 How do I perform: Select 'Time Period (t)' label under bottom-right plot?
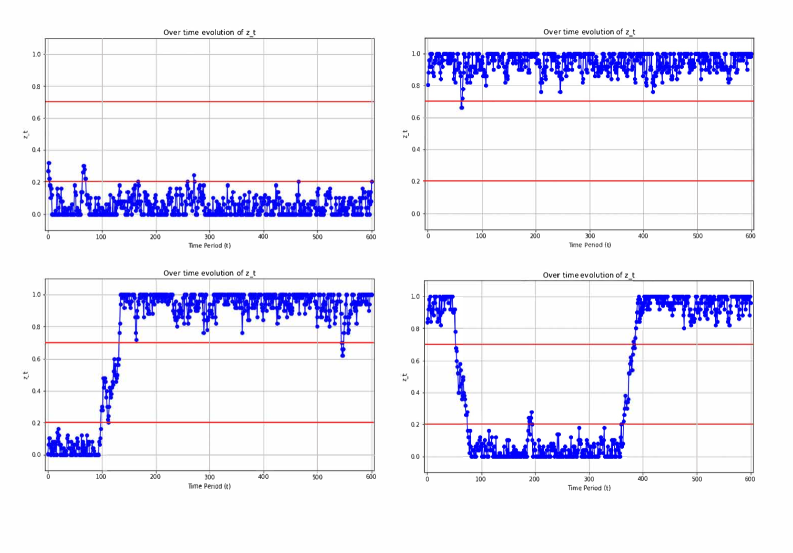click(x=589, y=488)
